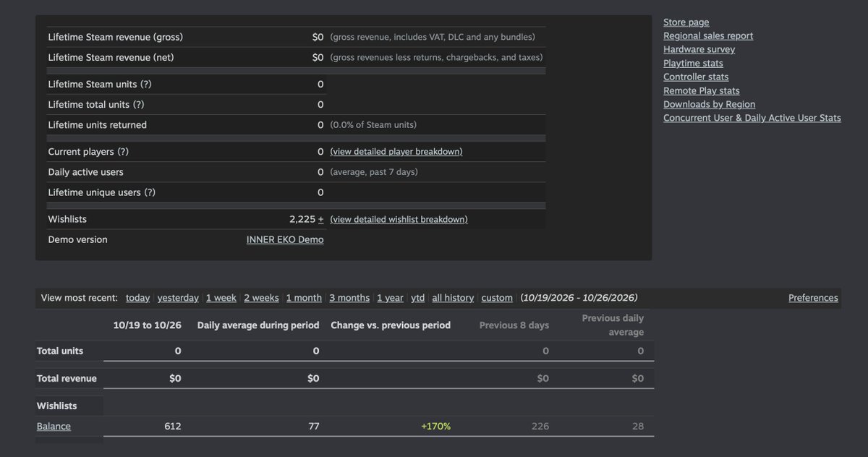
Task: Open Concurrent User & Daily Active User Stats
Action: coord(752,118)
